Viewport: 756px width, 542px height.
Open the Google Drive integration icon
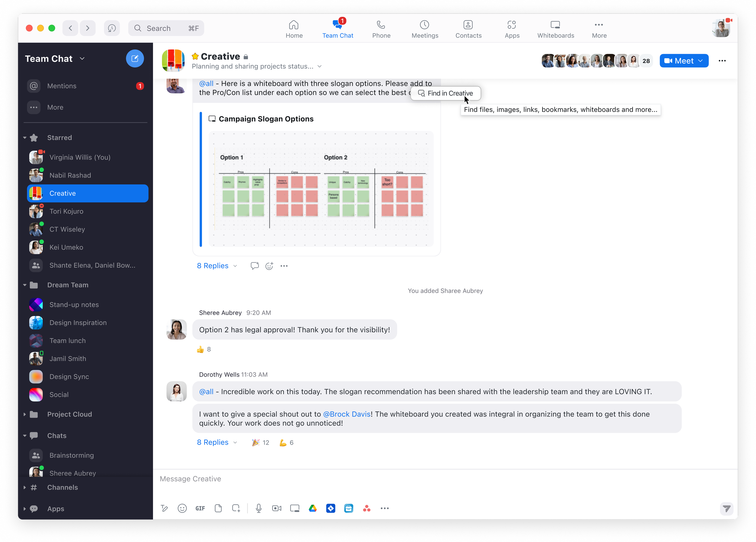(x=313, y=508)
